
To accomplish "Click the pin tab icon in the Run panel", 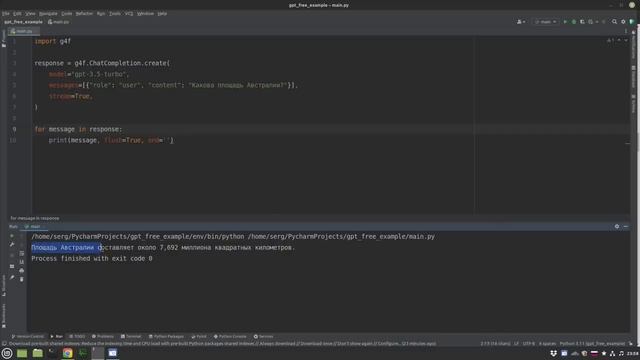I will [x=12, y=278].
